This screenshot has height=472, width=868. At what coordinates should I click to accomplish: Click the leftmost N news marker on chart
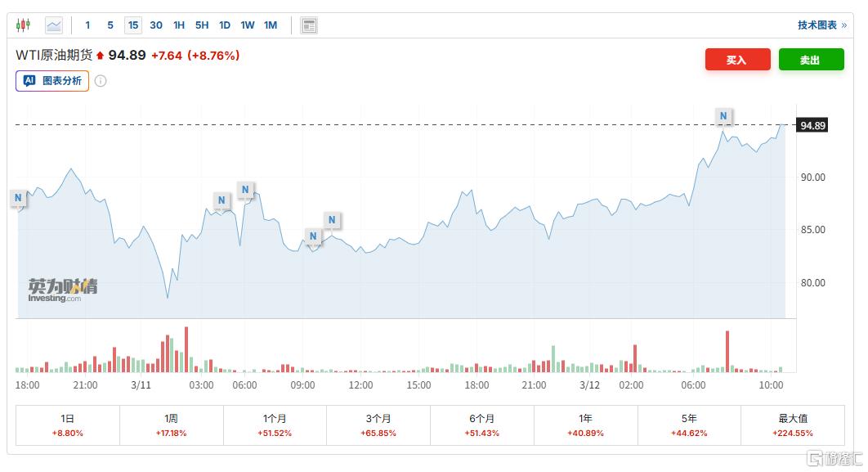coord(18,197)
